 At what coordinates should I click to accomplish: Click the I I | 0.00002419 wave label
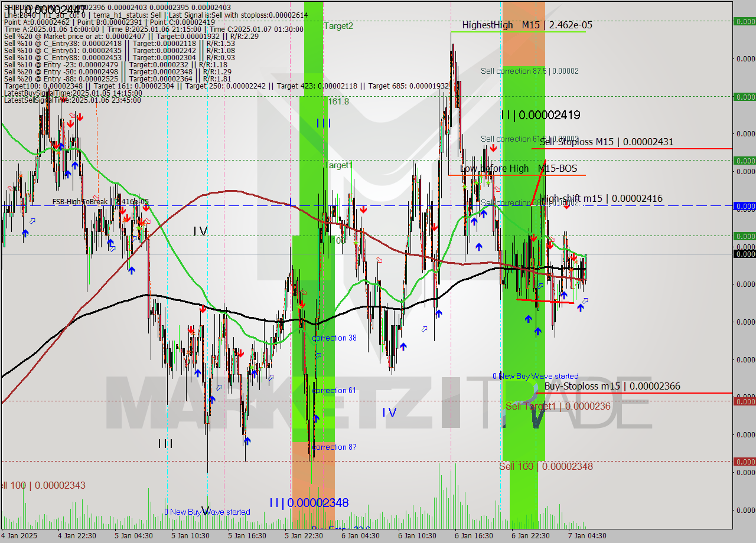point(540,115)
